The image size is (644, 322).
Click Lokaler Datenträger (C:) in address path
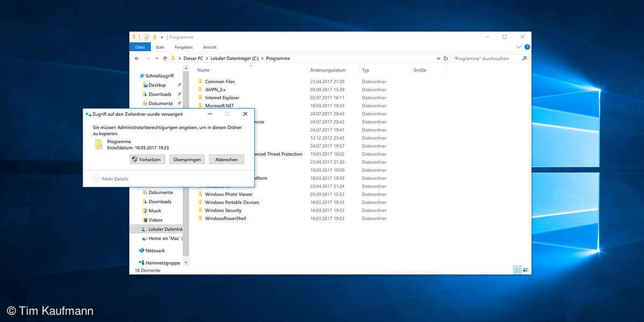pyautogui.click(x=236, y=58)
